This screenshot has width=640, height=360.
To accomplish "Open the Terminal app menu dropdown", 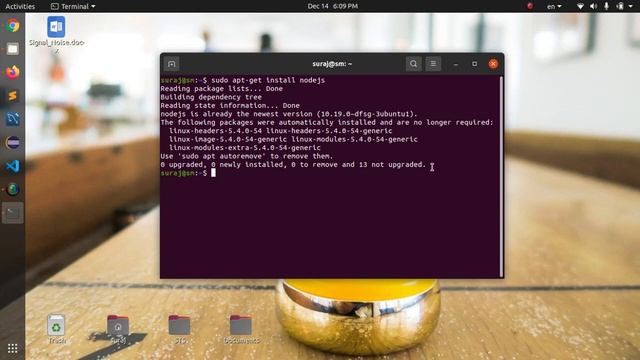I will tap(73, 6).
